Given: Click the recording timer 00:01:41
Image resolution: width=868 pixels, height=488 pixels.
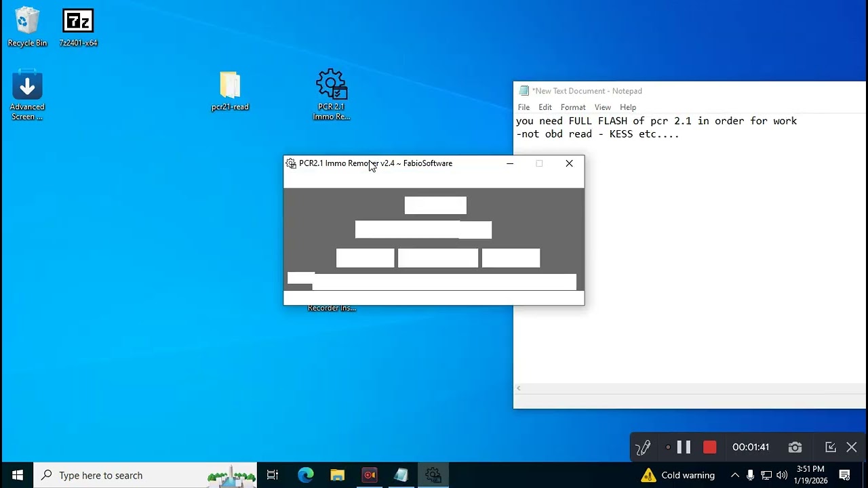Looking at the screenshot, I should pos(751,447).
